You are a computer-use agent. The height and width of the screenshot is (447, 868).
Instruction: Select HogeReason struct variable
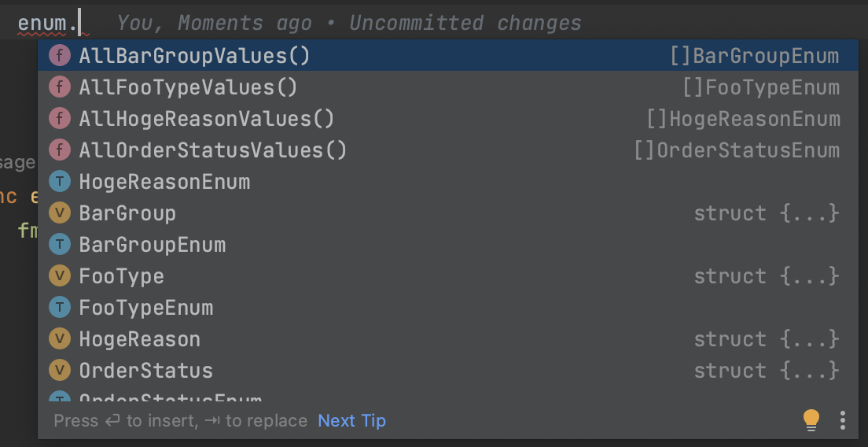coord(140,339)
